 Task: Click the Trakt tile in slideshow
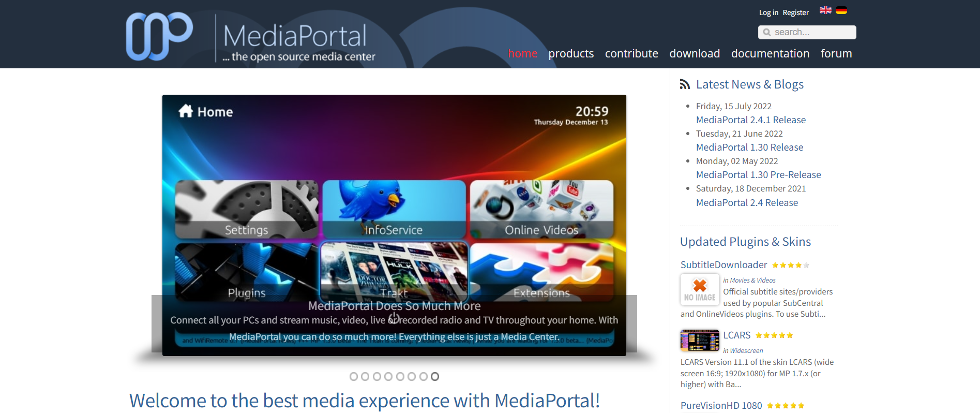pyautogui.click(x=394, y=272)
